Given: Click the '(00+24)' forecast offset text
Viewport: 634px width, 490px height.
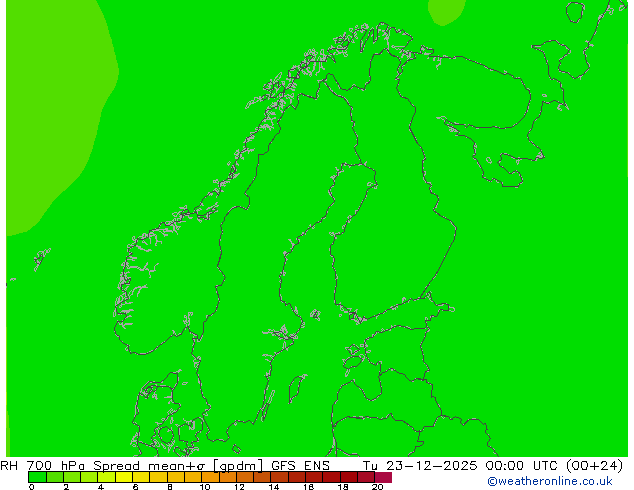Looking at the screenshot, I should [x=595, y=465].
